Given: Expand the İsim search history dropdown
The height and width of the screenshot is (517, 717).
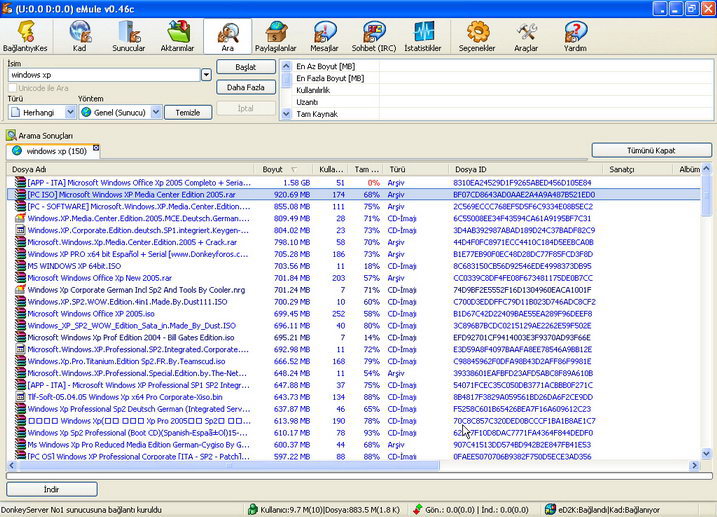Looking at the screenshot, I should 206,75.
